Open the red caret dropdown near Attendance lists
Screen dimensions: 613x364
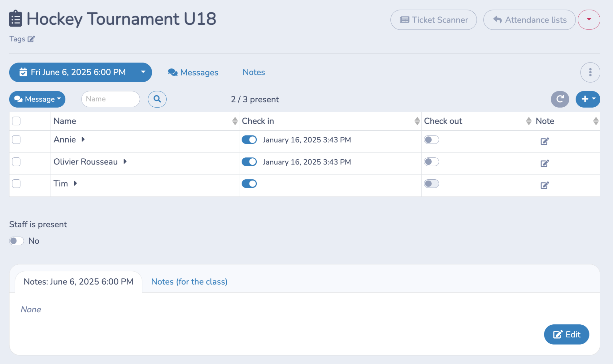pyautogui.click(x=589, y=19)
